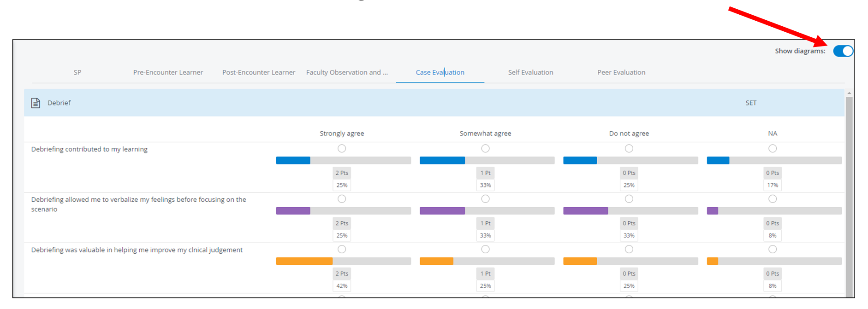The image size is (868, 309).
Task: Click the blue Strongly agree 25% bar
Action: pyautogui.click(x=343, y=160)
